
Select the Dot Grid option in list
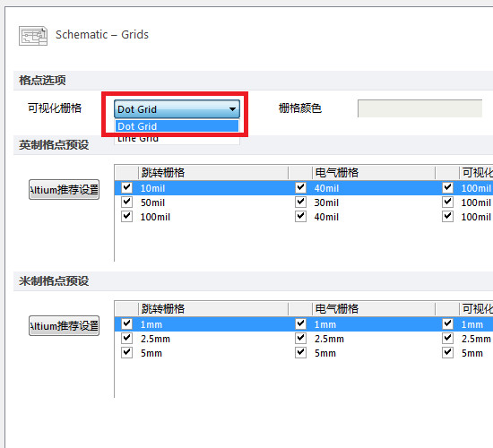pyautogui.click(x=177, y=126)
